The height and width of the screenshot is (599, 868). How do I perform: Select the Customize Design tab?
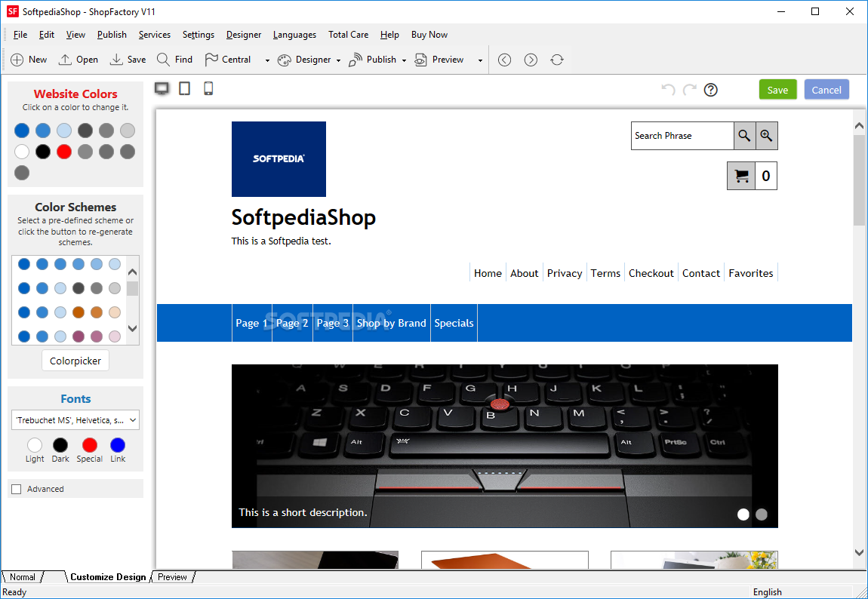(x=108, y=577)
